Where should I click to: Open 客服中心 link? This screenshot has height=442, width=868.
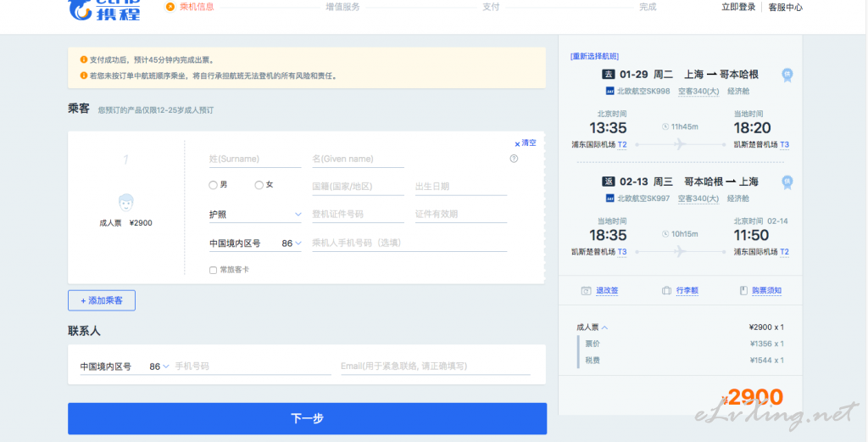click(786, 7)
